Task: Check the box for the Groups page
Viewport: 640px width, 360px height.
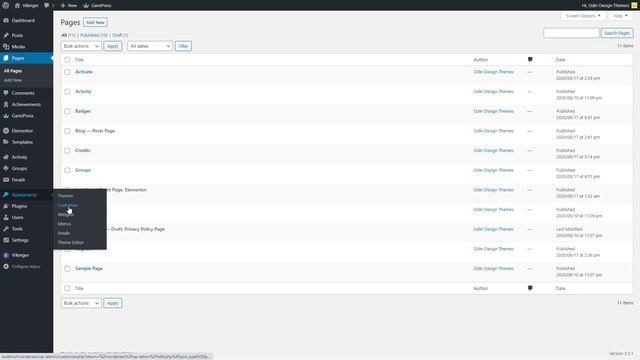Action: (x=67, y=170)
